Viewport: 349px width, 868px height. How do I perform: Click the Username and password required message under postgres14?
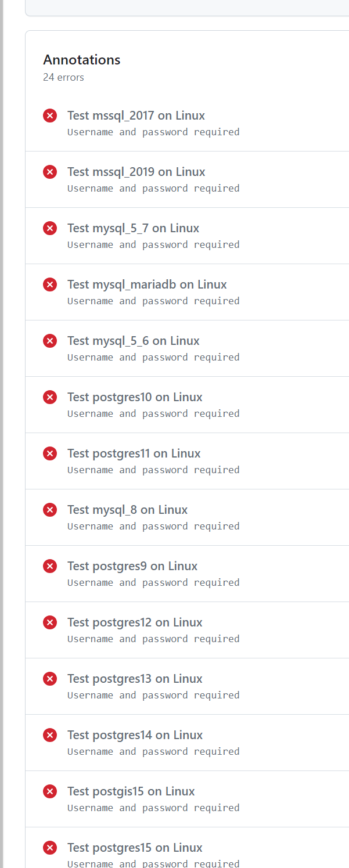(153, 751)
